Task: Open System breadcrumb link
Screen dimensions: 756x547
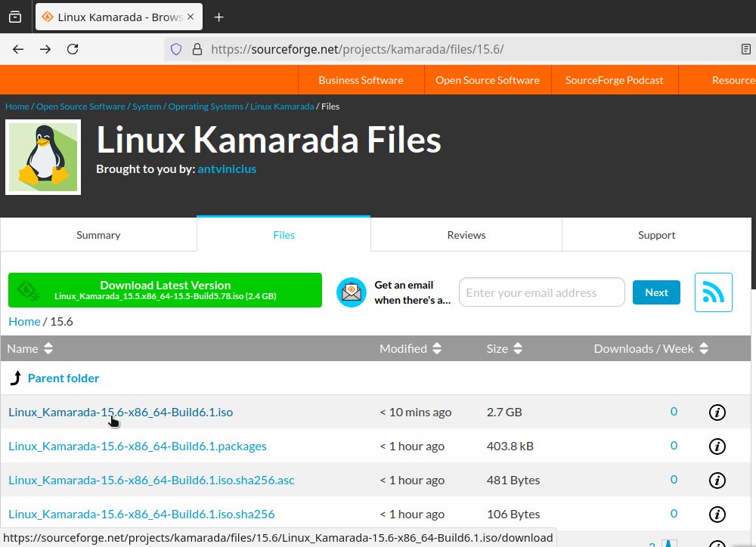Action: click(147, 107)
